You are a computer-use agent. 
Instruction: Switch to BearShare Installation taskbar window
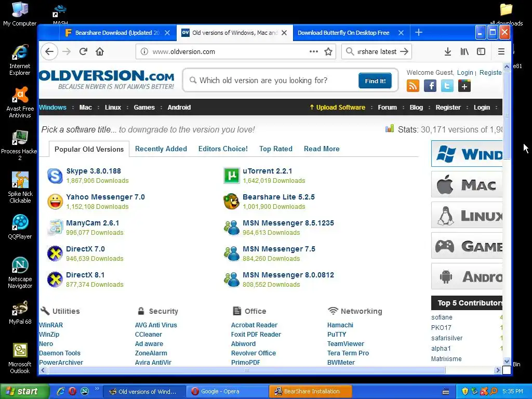click(x=311, y=392)
